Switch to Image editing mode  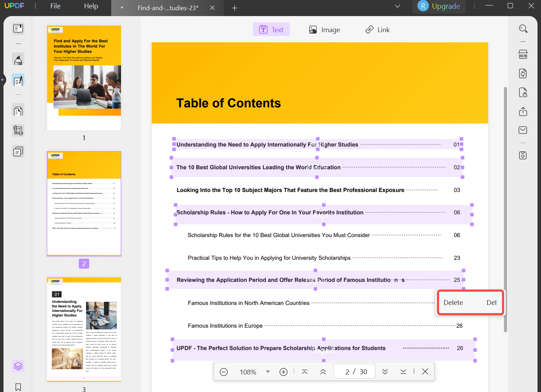click(324, 29)
